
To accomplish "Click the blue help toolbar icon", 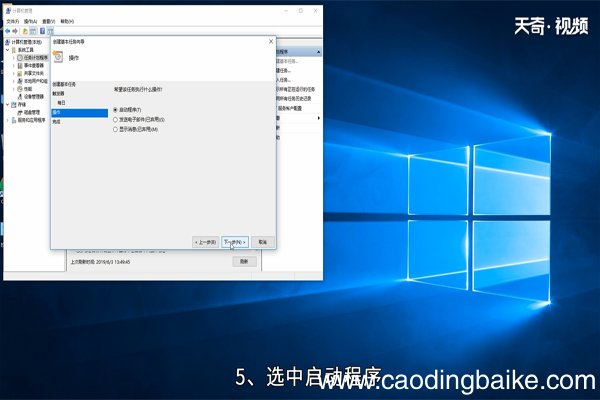I will click(42, 31).
